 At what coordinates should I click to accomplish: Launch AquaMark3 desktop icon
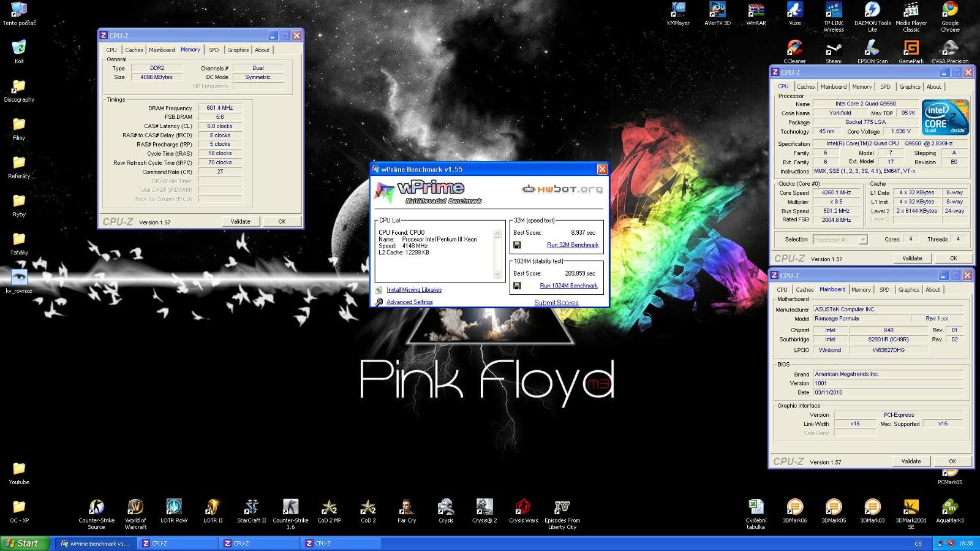(950, 511)
